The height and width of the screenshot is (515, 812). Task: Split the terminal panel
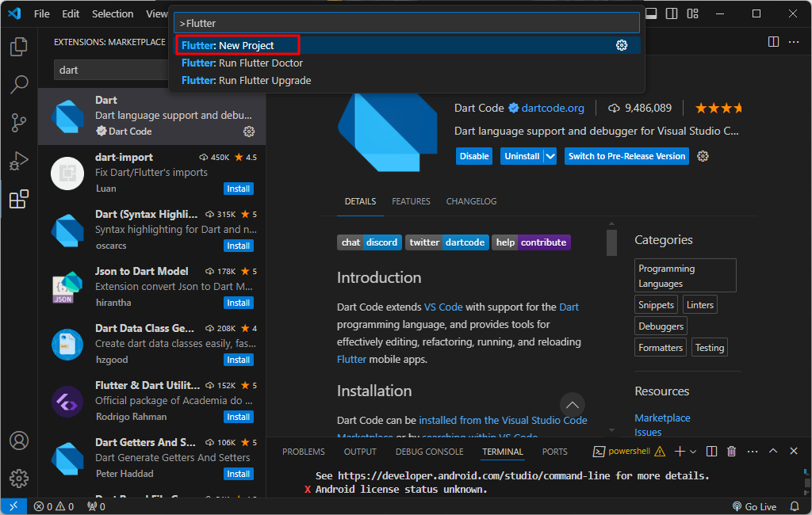point(711,452)
